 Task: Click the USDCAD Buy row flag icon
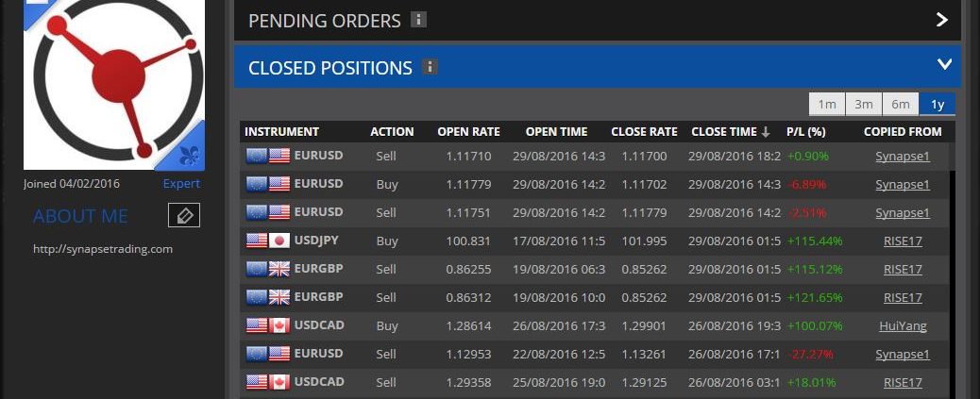[267, 326]
